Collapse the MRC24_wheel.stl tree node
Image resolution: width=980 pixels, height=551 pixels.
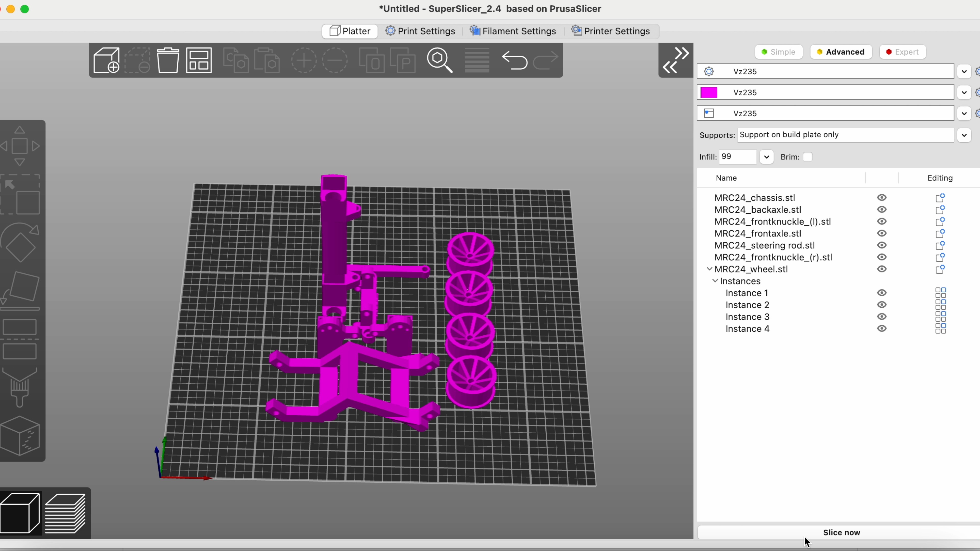pyautogui.click(x=709, y=269)
